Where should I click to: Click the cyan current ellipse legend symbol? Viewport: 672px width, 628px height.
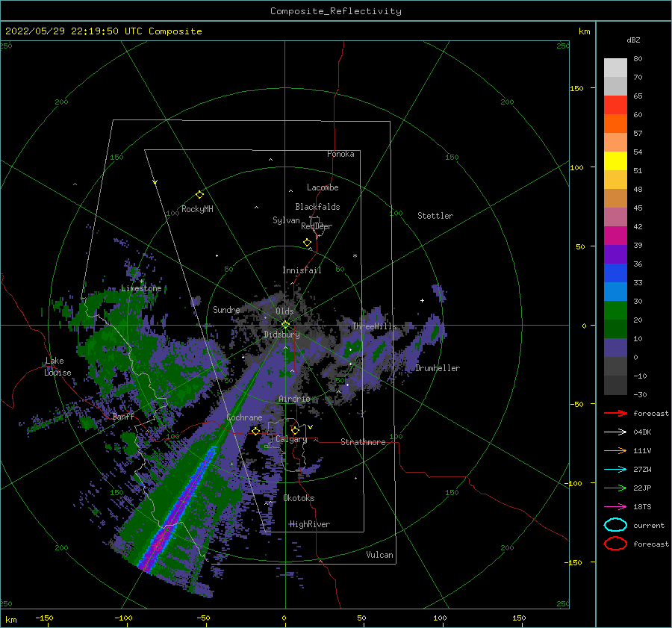(615, 525)
